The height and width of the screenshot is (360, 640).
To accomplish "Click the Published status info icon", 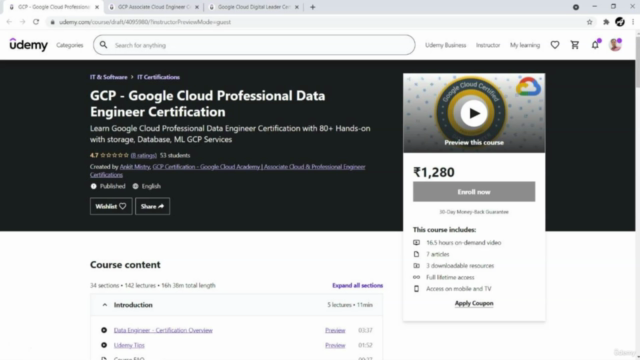I will [x=93, y=186].
